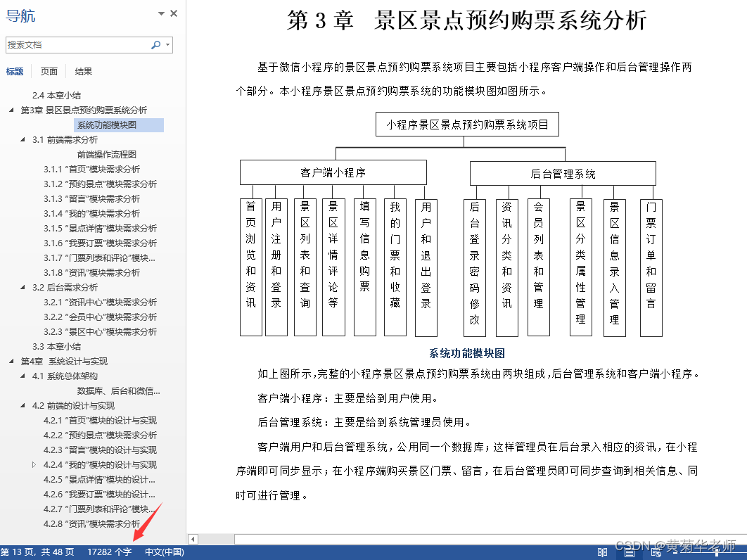
Task: Jump to heading 4.1 系统总体架构
Action: 65,376
